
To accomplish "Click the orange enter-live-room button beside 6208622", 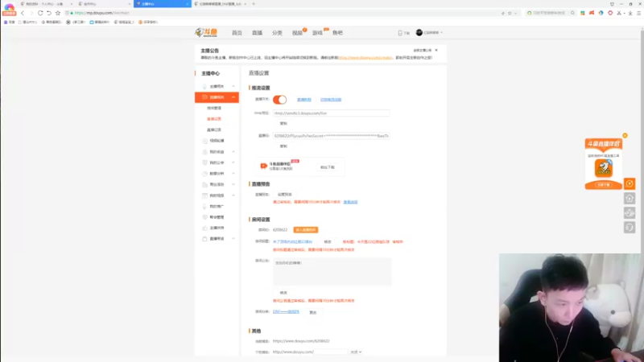I will pos(306,230).
